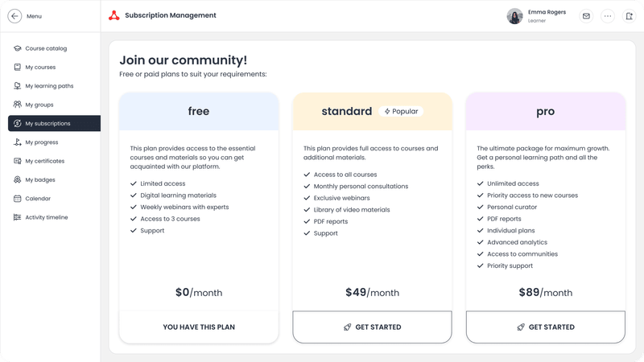Screen dimensions: 644x362
Task: Open the mail envelope icon in header
Action: click(586, 16)
